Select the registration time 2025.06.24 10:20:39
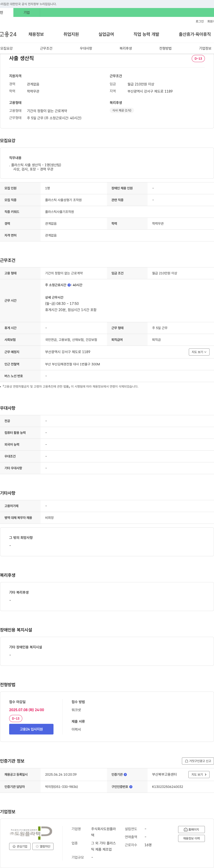Screen dimensions: 214x868 tap(61, 775)
